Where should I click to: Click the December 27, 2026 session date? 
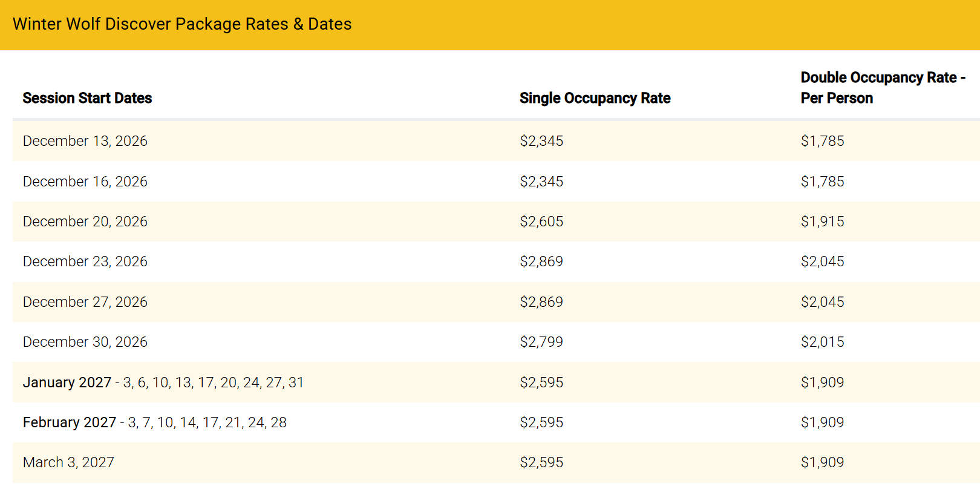point(85,302)
